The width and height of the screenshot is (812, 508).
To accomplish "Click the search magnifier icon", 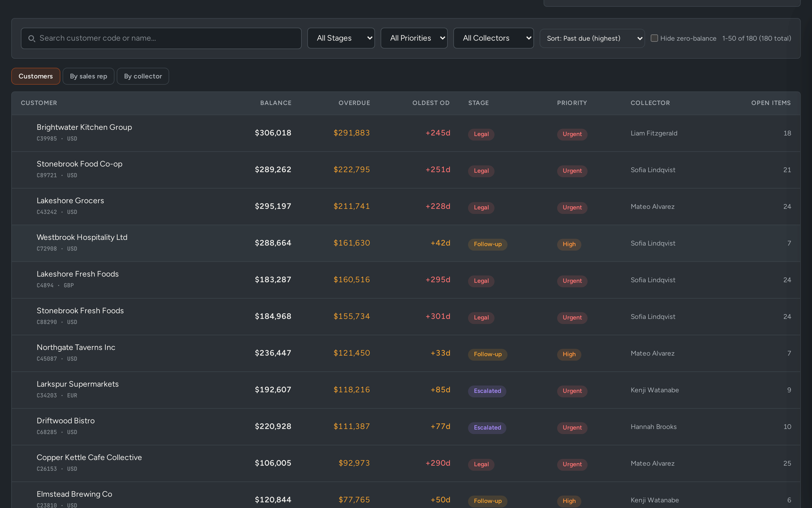I will (32, 39).
